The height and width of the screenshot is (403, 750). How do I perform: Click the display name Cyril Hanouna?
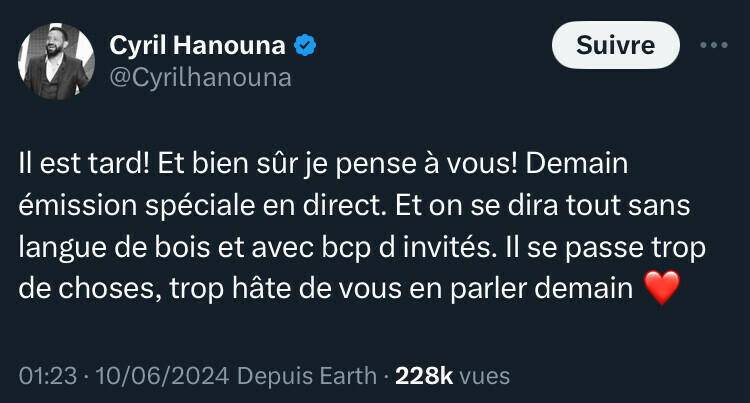[x=198, y=46]
